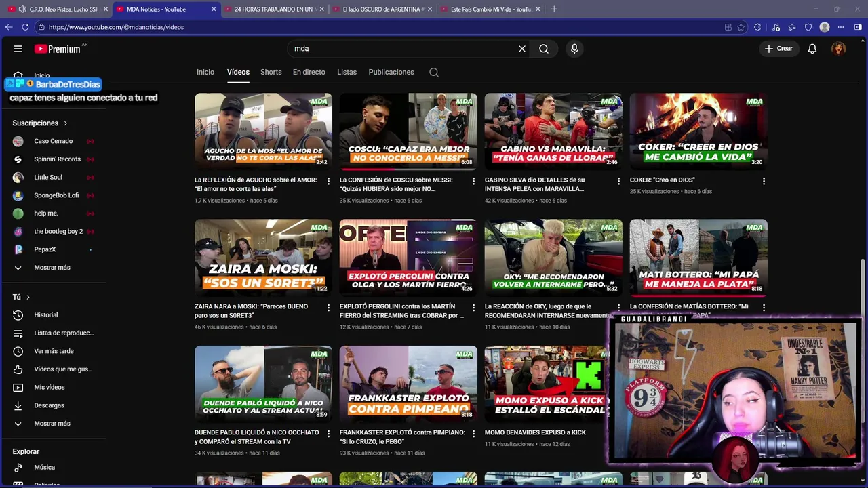The width and height of the screenshot is (868, 488).
Task: Open options menu for ZAIRA NARA video
Action: coord(328,308)
